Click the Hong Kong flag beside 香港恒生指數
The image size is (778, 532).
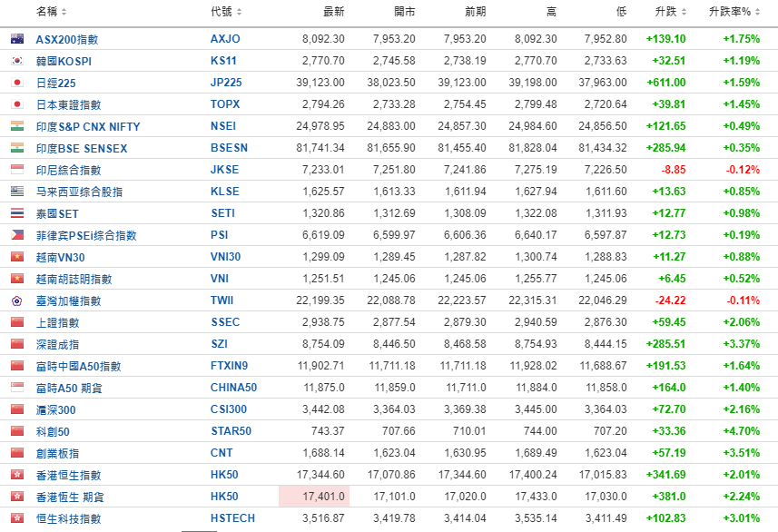point(16,475)
